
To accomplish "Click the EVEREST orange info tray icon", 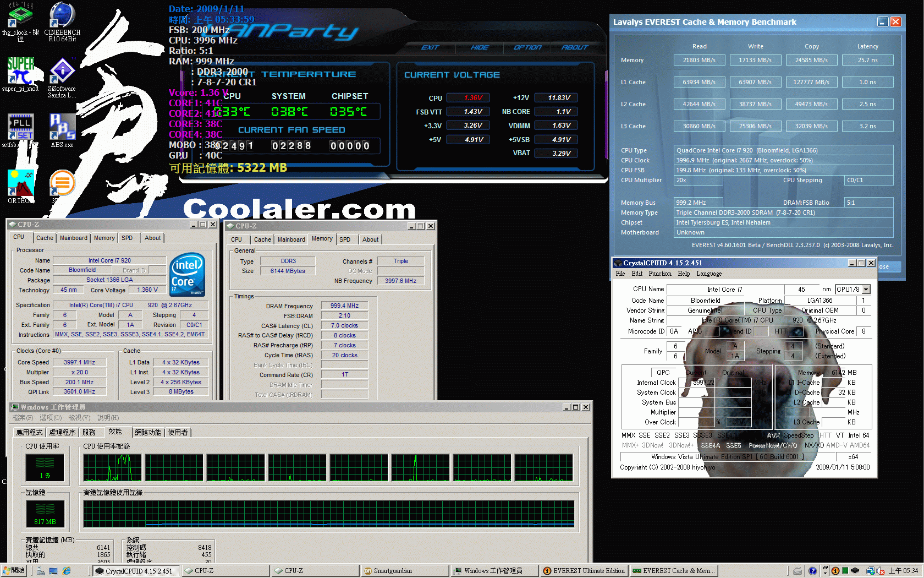I will click(x=835, y=571).
